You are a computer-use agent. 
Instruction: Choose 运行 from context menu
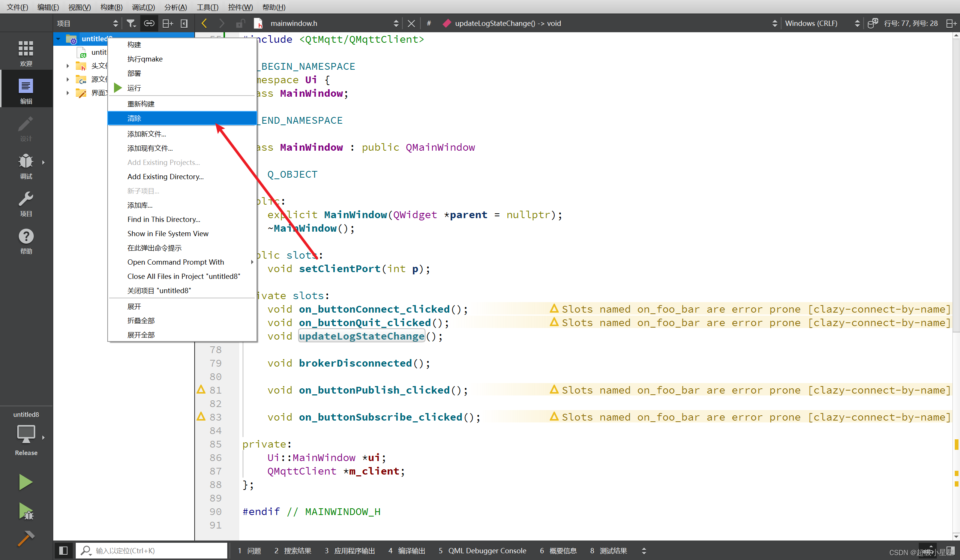pyautogui.click(x=182, y=88)
